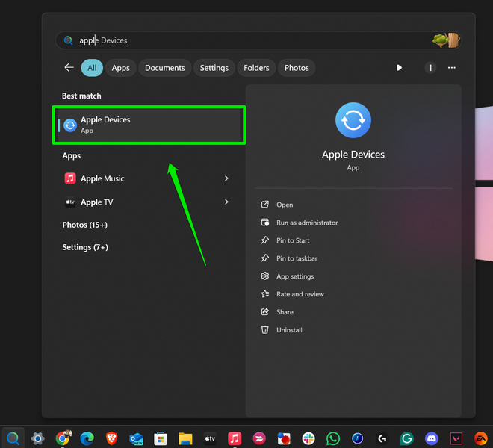Image resolution: width=493 pixels, height=448 pixels.
Task: Click the Apple Music app icon in results
Action: [x=70, y=178]
